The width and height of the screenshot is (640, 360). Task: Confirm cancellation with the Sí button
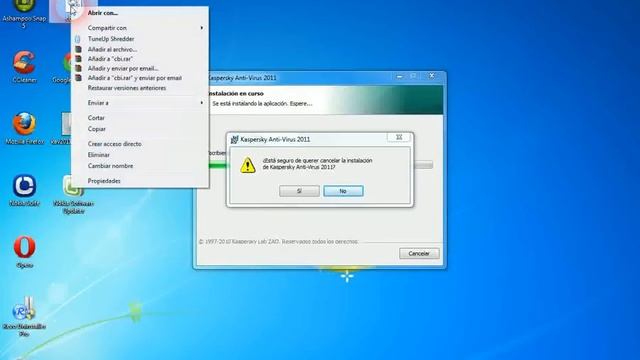[299, 191]
